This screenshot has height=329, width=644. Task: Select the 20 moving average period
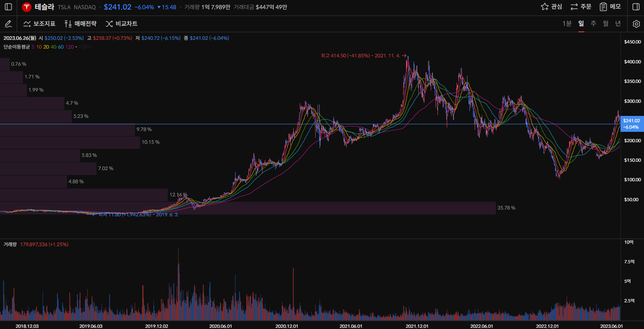tap(46, 47)
